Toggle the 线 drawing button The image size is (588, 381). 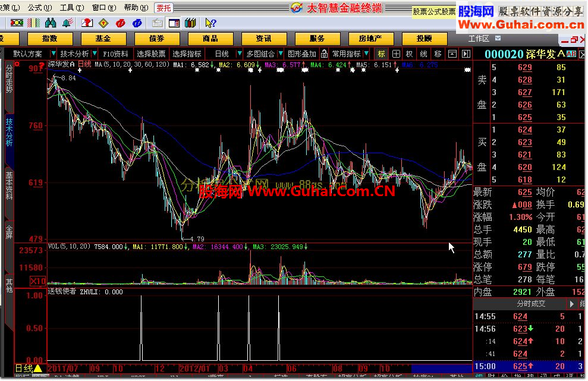click(424, 53)
